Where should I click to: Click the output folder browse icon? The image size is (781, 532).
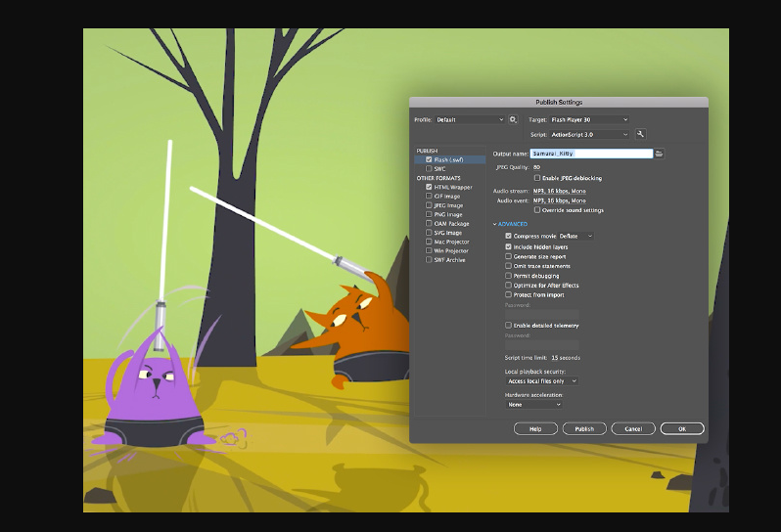pos(660,154)
